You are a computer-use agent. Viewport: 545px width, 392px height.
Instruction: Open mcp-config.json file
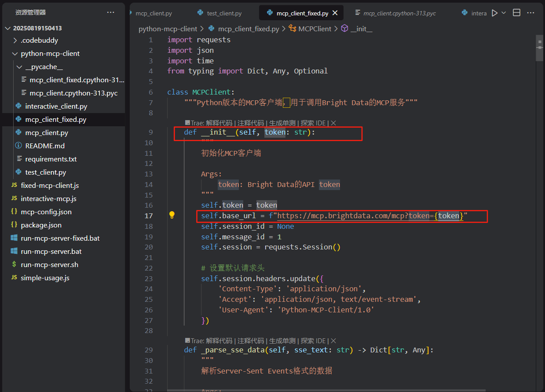(46, 212)
